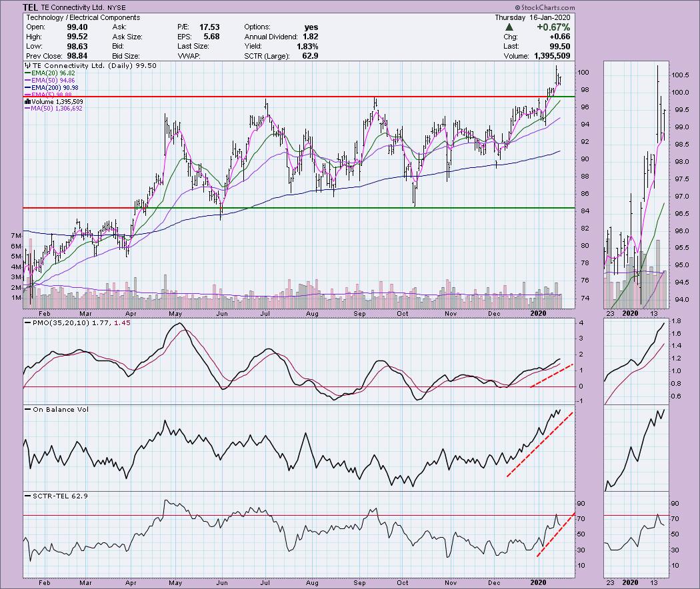
Task: Open the Technology / Electrical Components sector label
Action: 83,17
